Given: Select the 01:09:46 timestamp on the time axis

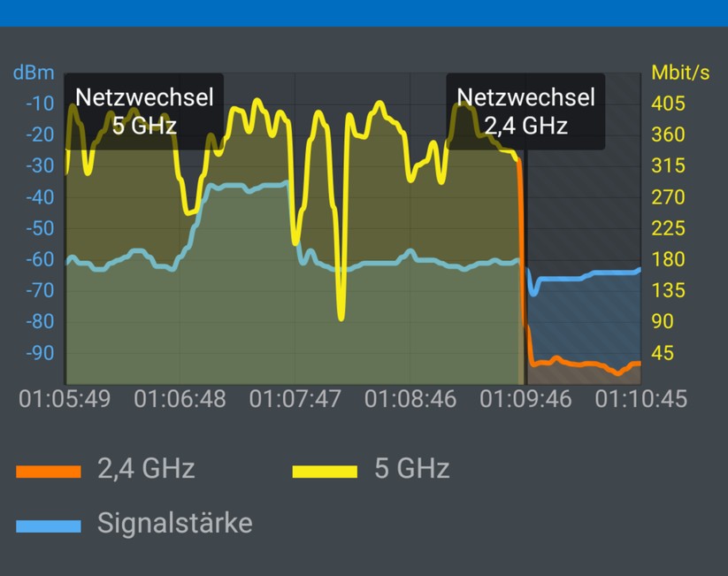Looking at the screenshot, I should tap(525, 400).
